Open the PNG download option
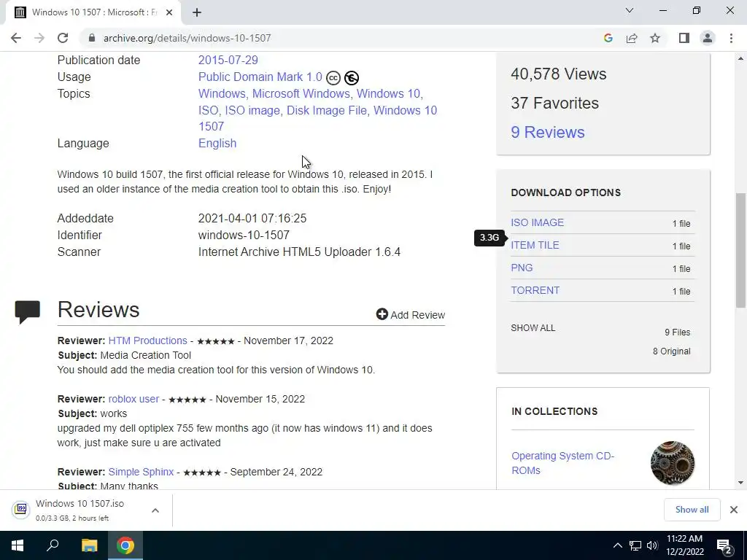Image resolution: width=747 pixels, height=560 pixels. tap(522, 268)
